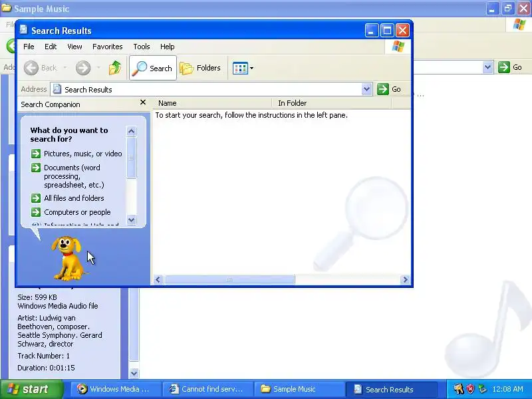Image resolution: width=532 pixels, height=399 pixels.
Task: Switch to Cannot find server taskbar button
Action: point(207,389)
